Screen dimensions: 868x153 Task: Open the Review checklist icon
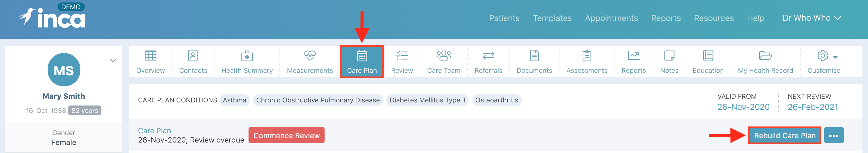click(x=402, y=56)
